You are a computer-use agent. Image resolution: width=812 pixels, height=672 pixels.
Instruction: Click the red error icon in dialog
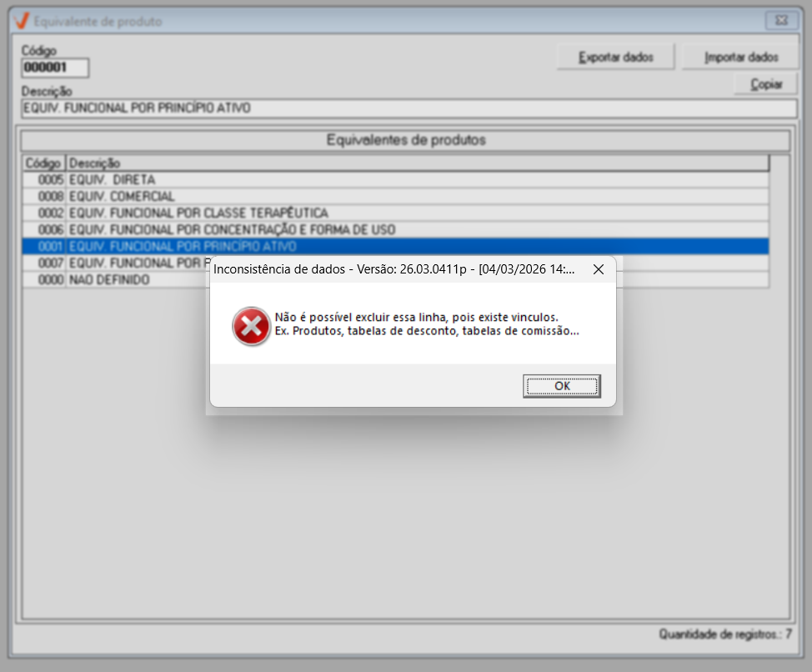251,326
